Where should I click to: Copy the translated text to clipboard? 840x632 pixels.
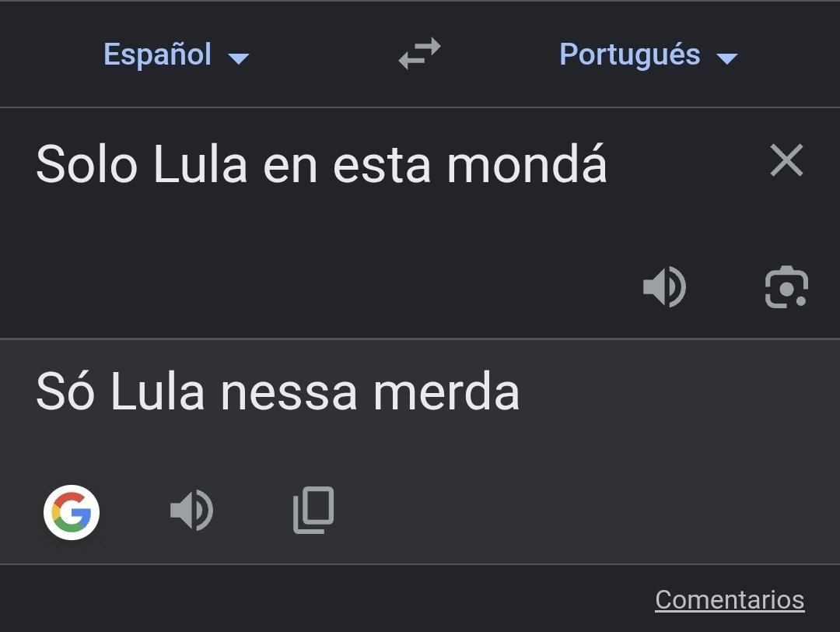pyautogui.click(x=313, y=510)
